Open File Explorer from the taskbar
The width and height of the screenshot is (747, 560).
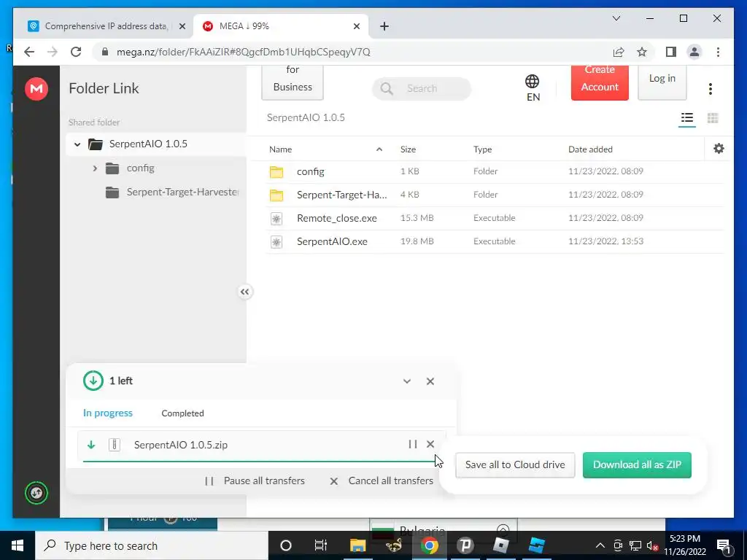(x=357, y=545)
